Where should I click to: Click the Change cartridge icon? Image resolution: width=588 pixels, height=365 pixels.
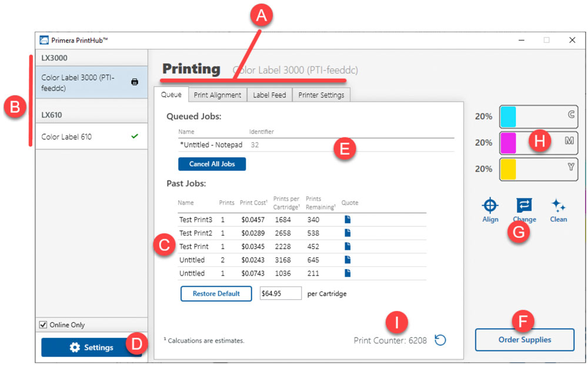point(524,205)
